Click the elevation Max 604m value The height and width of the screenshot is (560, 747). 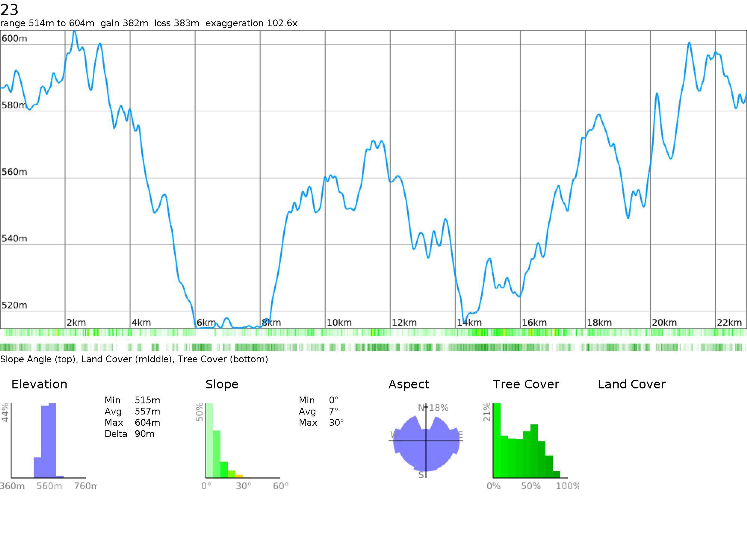click(147, 423)
